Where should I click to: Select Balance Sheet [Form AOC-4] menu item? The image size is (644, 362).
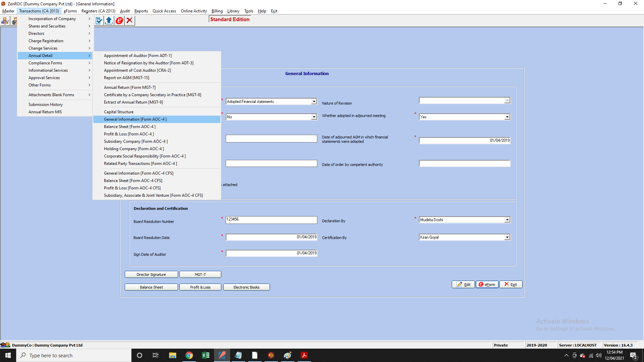pos(130,127)
